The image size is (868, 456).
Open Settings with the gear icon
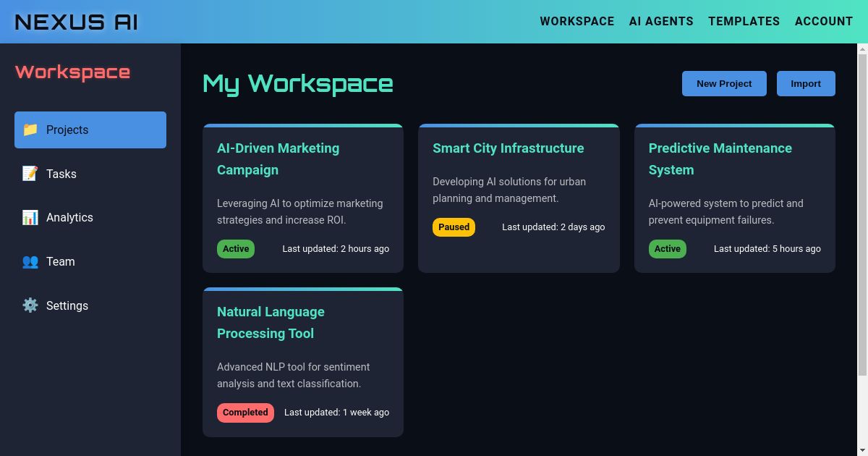pyautogui.click(x=30, y=305)
